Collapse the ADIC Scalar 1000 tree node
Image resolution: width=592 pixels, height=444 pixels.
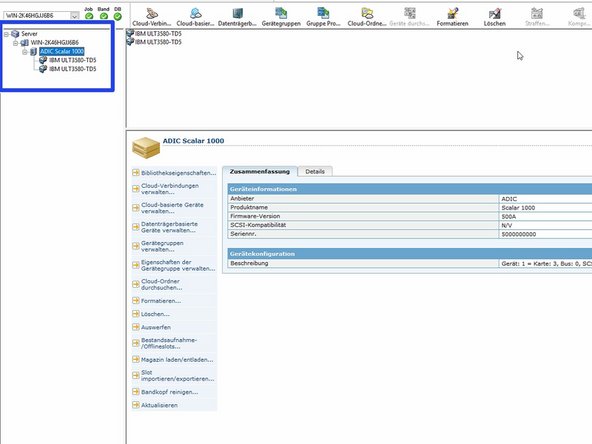25,52
